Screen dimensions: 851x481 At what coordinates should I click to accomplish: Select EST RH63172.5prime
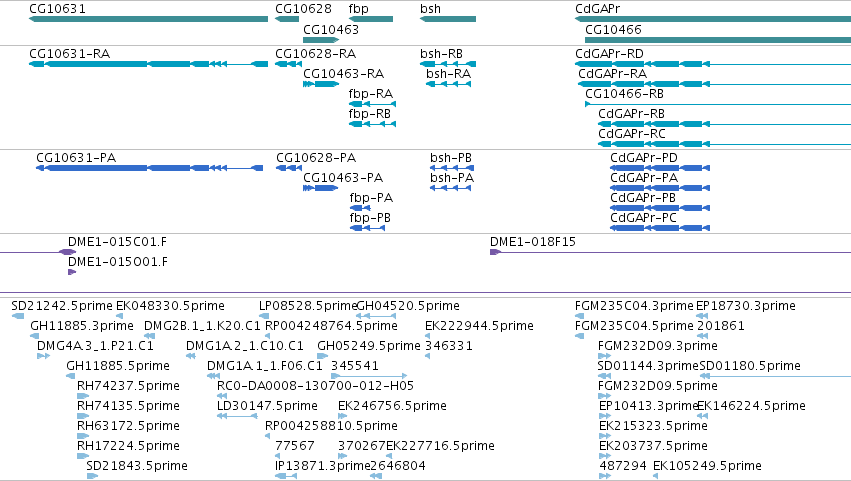coord(82,436)
